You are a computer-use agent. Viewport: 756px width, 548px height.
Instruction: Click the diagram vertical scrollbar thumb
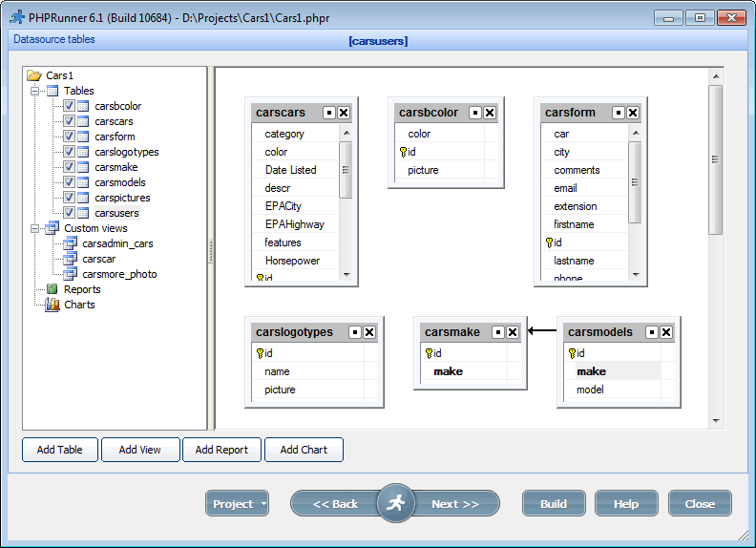[x=716, y=159]
